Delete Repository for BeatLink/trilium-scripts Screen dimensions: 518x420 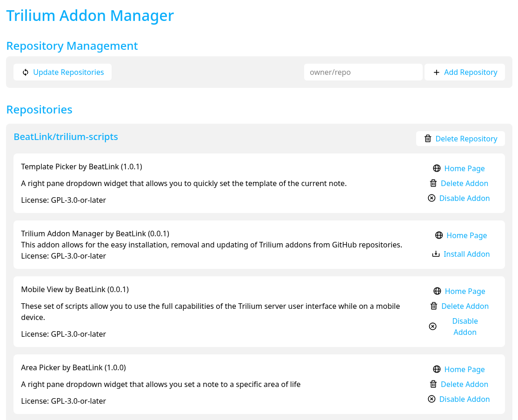tap(460, 139)
